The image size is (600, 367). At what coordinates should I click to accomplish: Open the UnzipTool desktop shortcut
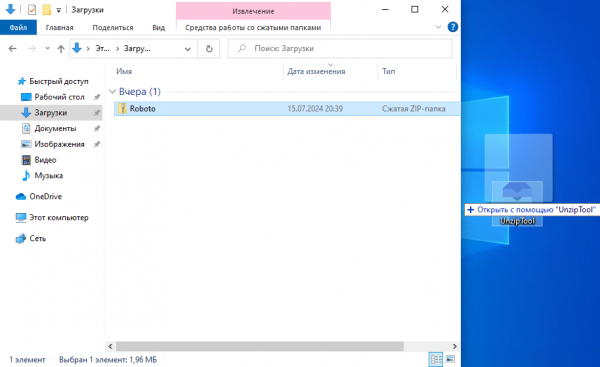coord(517,203)
